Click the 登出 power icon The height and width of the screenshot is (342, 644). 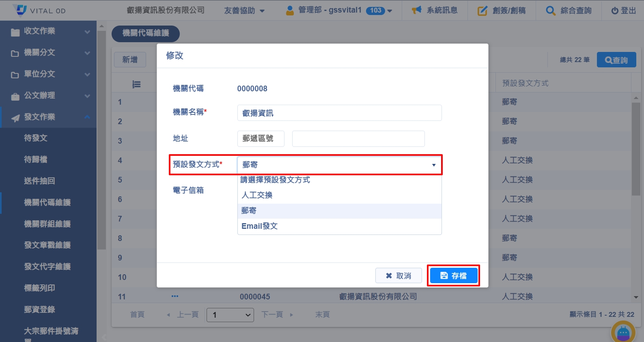coord(615,11)
